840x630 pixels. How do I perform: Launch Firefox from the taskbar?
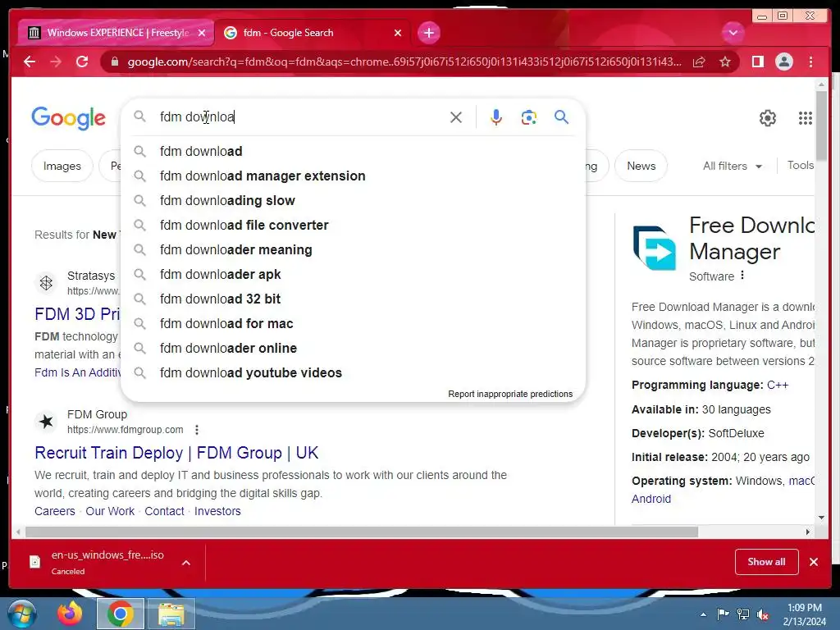71,614
